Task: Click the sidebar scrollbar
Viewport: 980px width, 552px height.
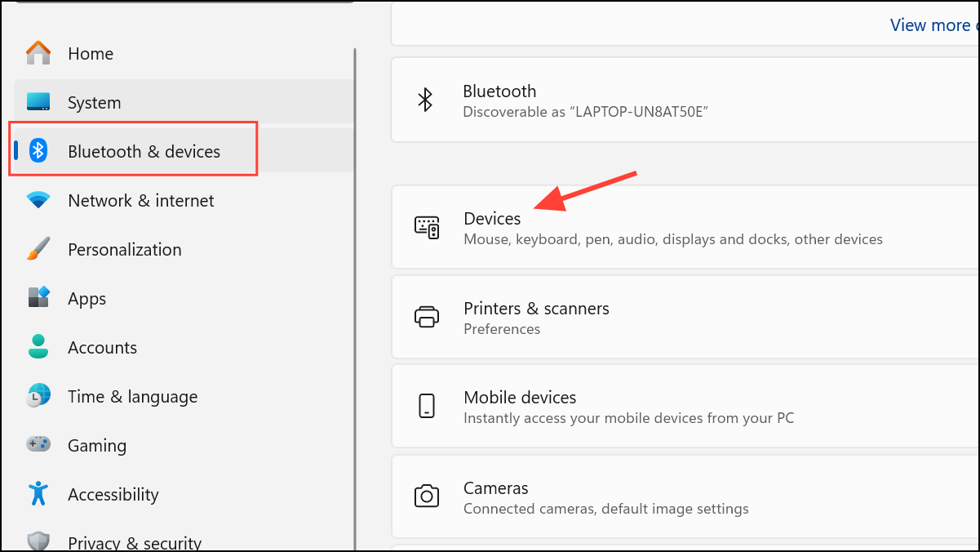Action: [x=354, y=245]
